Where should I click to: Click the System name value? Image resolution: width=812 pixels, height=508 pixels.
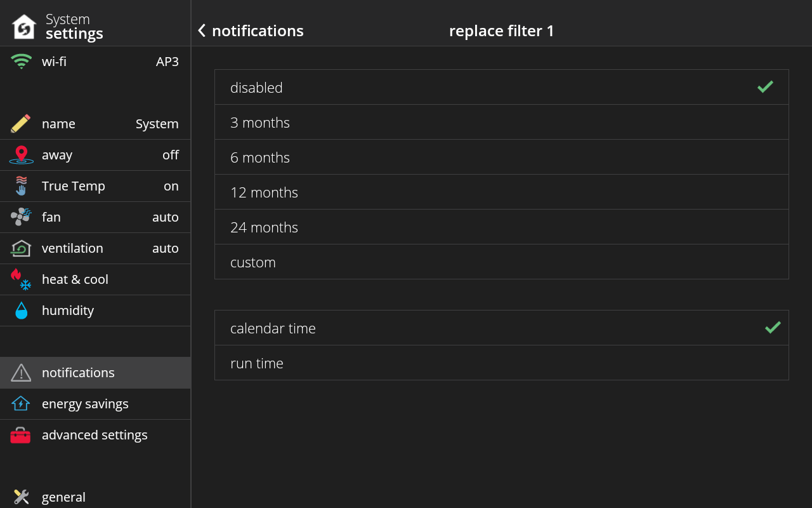157,124
